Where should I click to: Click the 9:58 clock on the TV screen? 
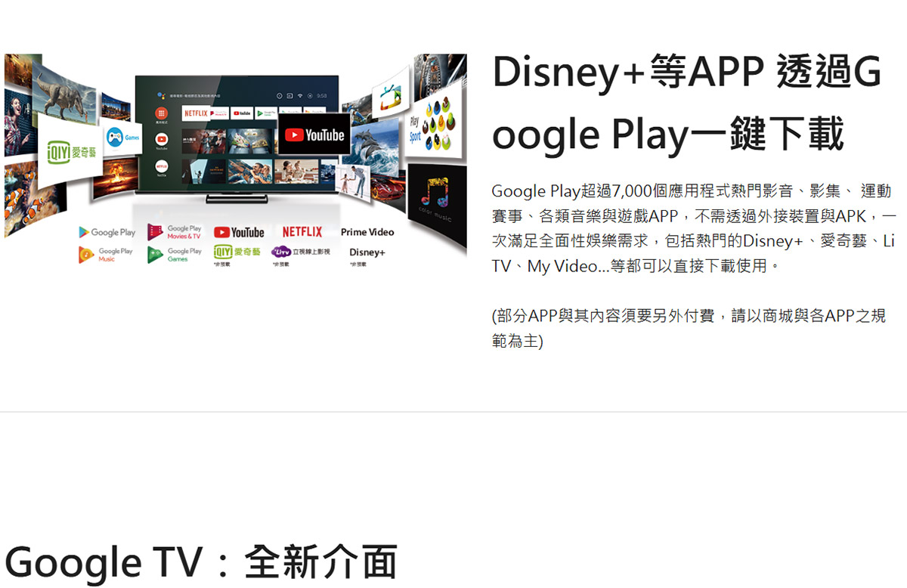[x=322, y=95]
